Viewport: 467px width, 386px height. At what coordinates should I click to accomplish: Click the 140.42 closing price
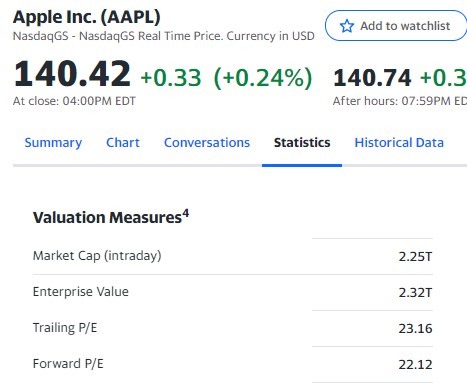click(x=72, y=74)
